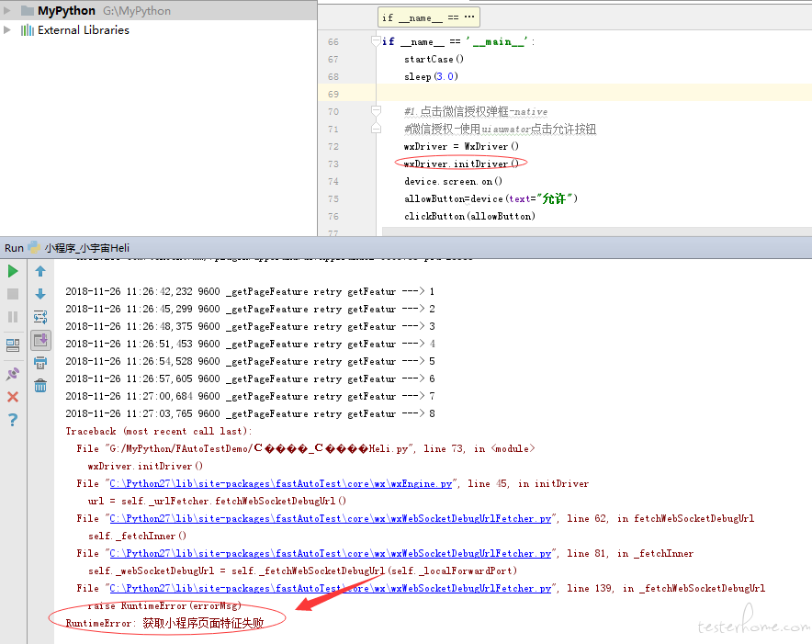The height and width of the screenshot is (644, 812).
Task: Click the Print icon in the console toolbar
Action: tap(40, 363)
